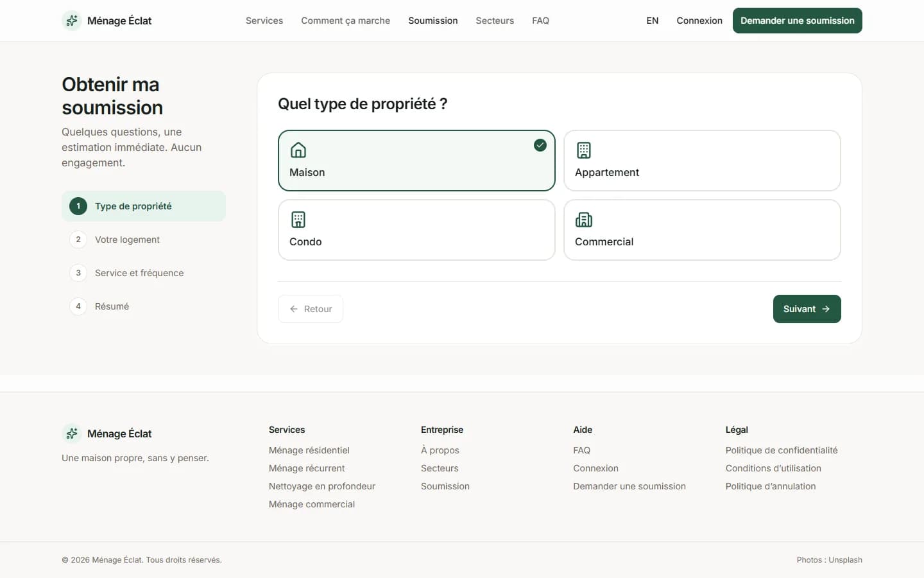Go to step 2 Votre logement
924x578 pixels.
[144, 240]
